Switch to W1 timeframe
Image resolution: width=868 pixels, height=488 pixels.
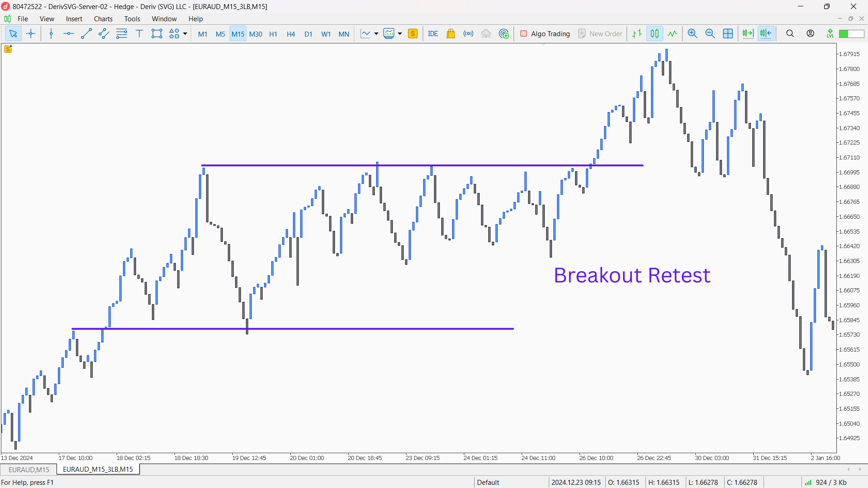[x=326, y=34]
